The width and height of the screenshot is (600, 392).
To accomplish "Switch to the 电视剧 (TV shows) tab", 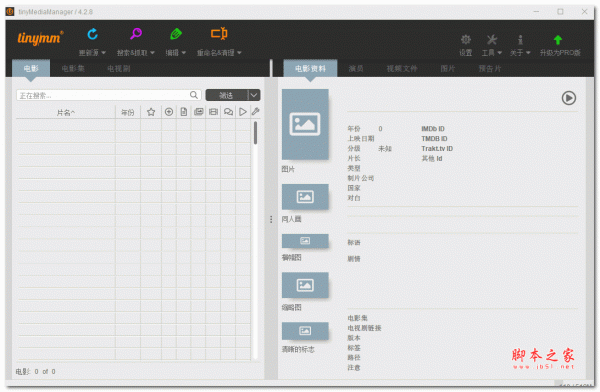I will click(x=119, y=69).
